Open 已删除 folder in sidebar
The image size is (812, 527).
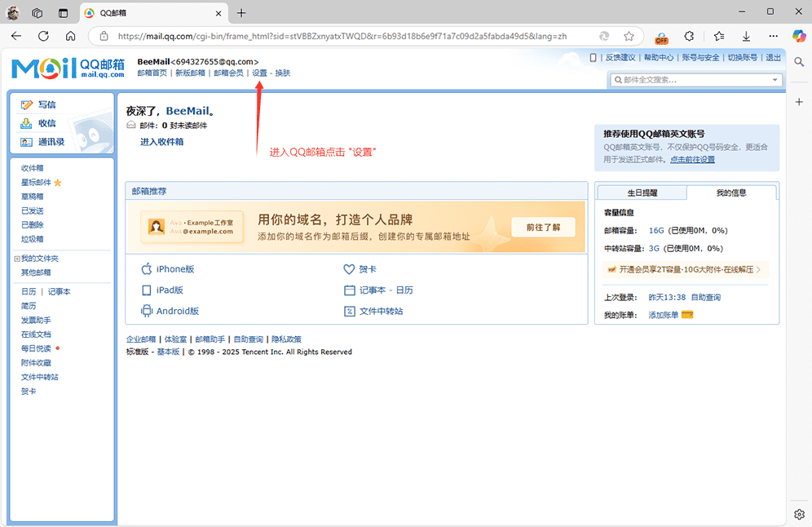coord(32,225)
